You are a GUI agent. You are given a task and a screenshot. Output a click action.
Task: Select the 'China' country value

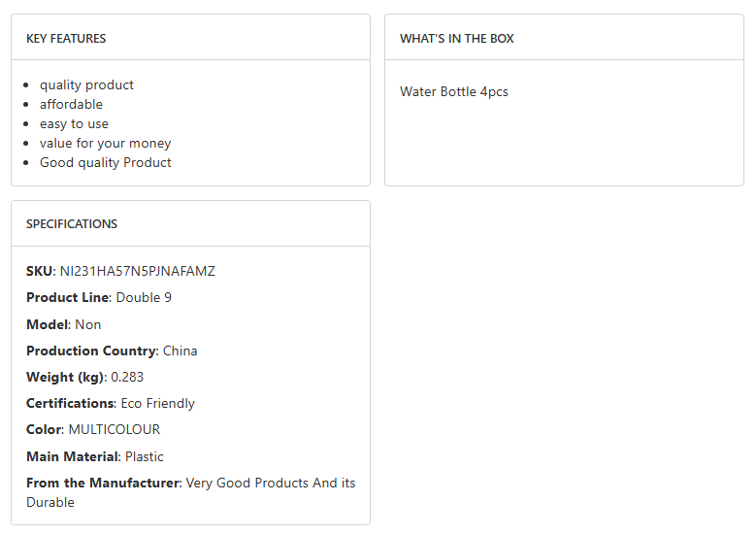pos(180,351)
